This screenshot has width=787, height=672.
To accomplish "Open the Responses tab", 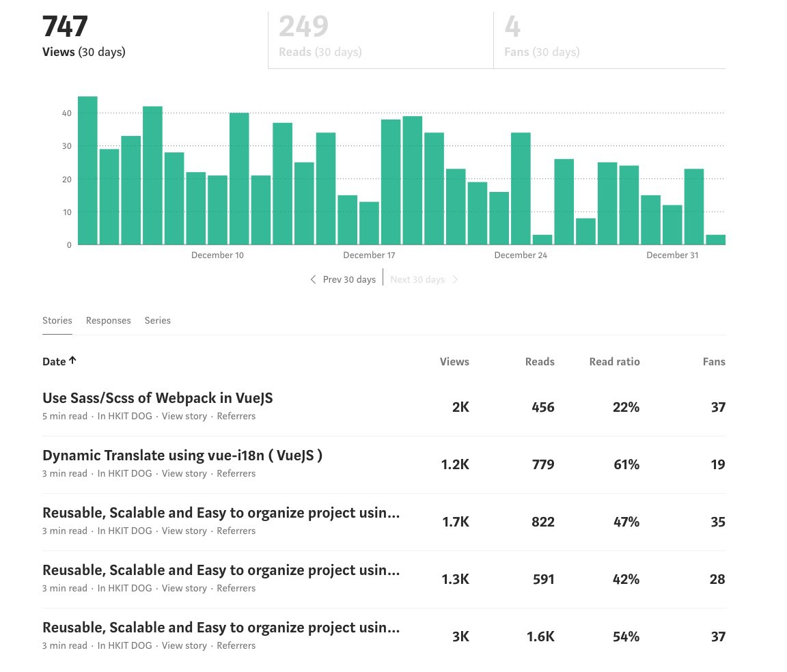I will coord(108,320).
